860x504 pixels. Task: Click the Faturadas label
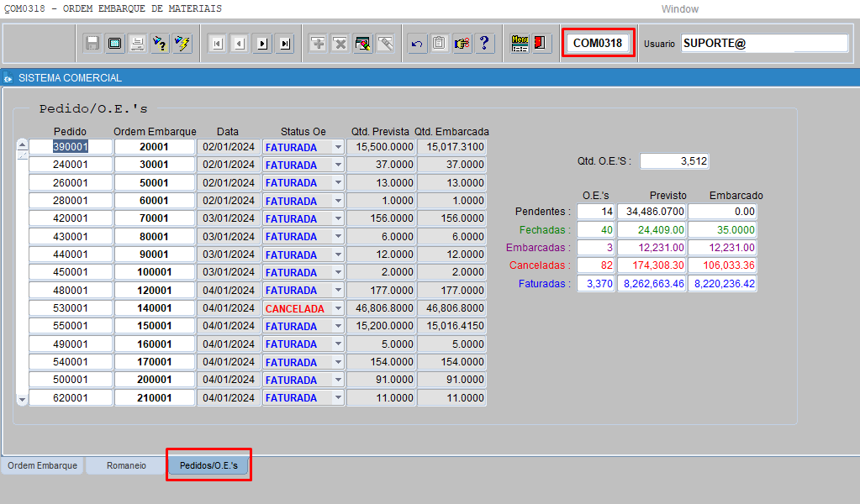(x=544, y=283)
